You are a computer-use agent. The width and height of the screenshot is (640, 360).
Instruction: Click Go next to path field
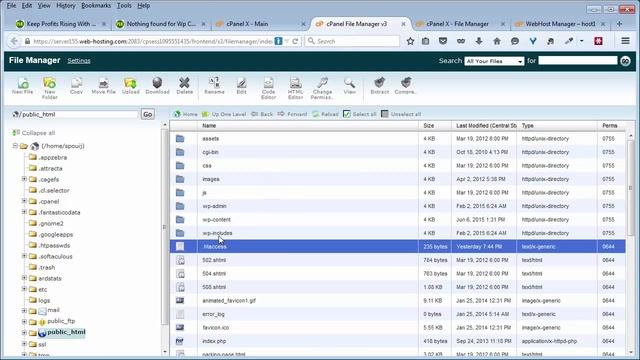[147, 114]
